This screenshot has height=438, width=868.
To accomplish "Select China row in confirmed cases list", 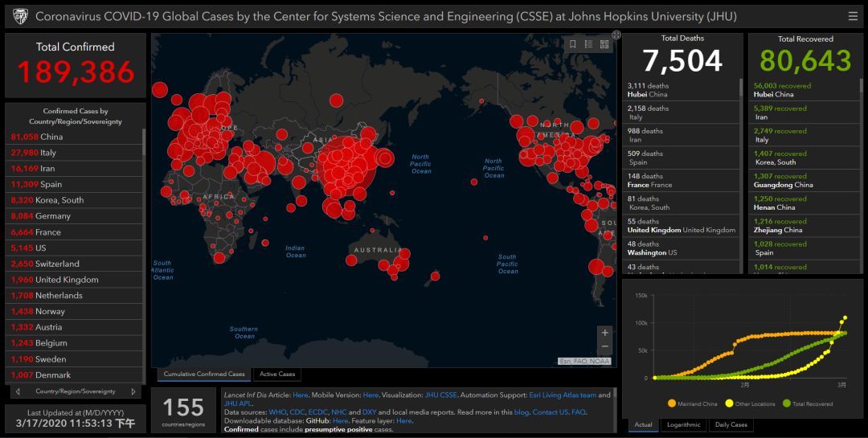I will point(76,137).
